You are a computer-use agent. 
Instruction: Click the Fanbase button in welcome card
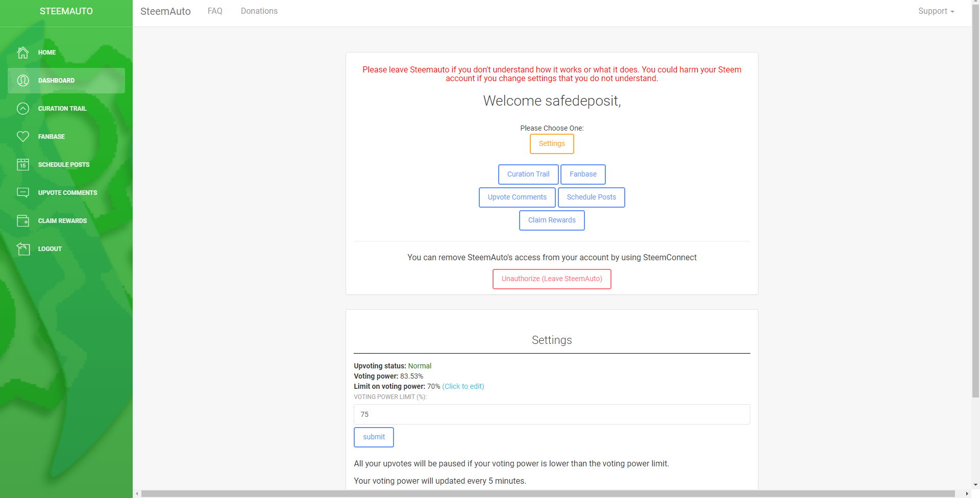click(x=583, y=175)
